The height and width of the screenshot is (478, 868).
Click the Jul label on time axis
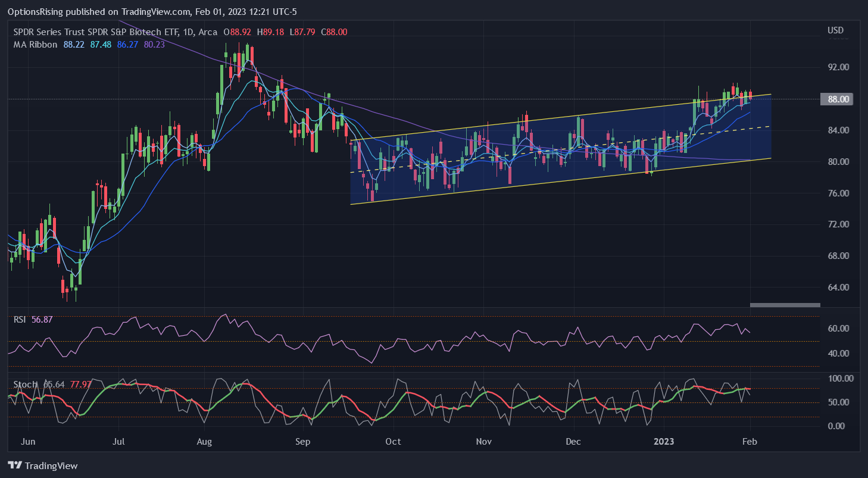tap(118, 442)
